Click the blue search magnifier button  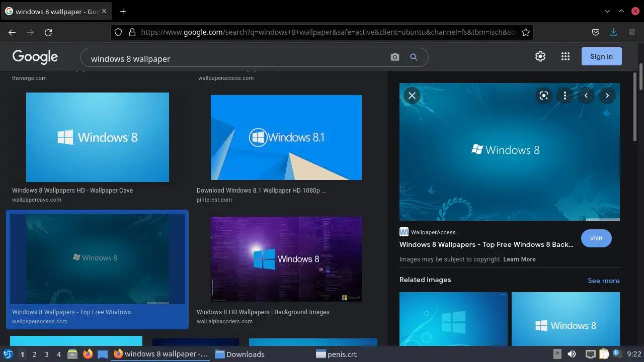coord(414,57)
